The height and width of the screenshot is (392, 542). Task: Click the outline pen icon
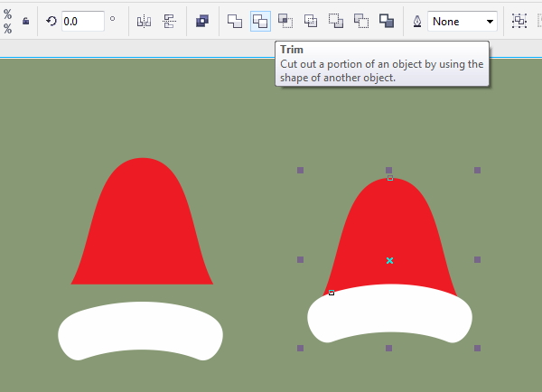click(417, 22)
